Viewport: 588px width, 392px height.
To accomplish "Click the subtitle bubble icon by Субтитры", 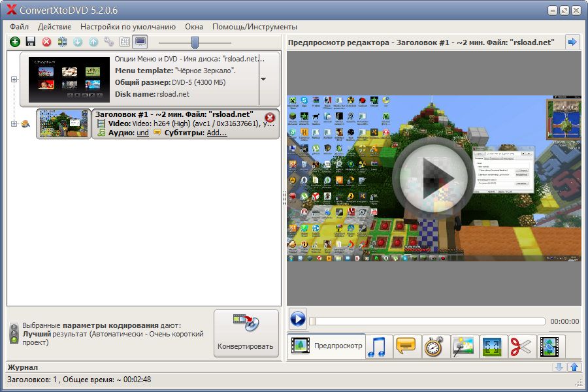I will [x=157, y=133].
